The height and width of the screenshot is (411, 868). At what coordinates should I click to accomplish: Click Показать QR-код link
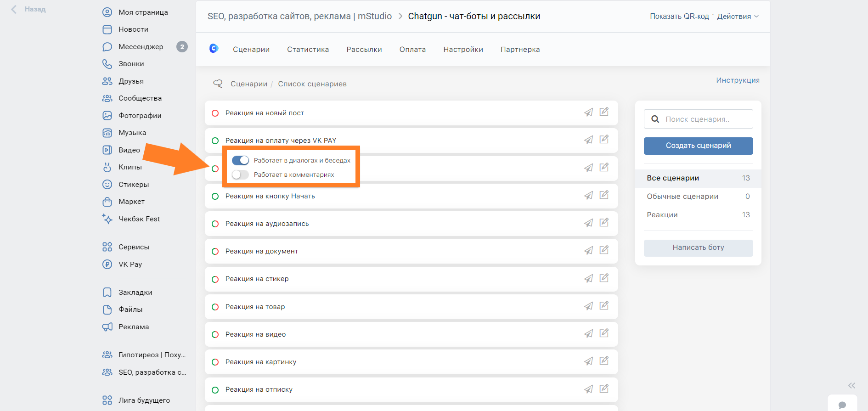click(x=679, y=17)
